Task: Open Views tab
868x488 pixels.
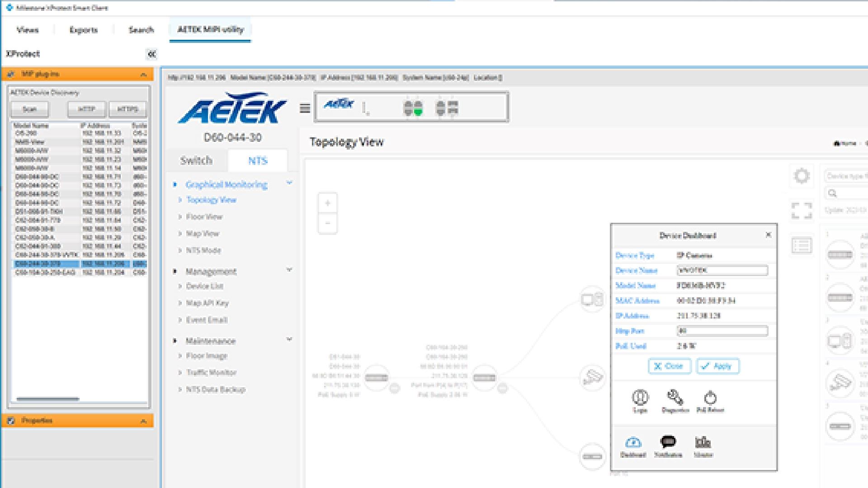Action: click(x=28, y=30)
